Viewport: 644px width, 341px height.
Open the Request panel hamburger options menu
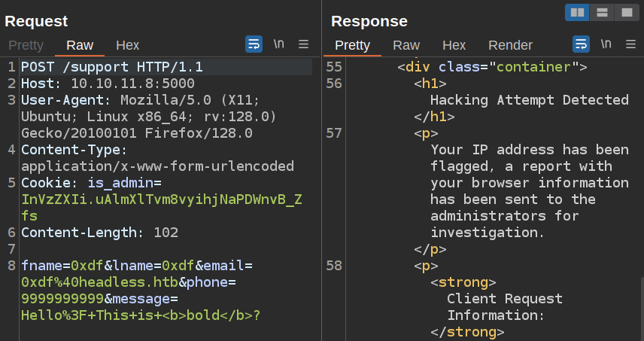tap(304, 44)
